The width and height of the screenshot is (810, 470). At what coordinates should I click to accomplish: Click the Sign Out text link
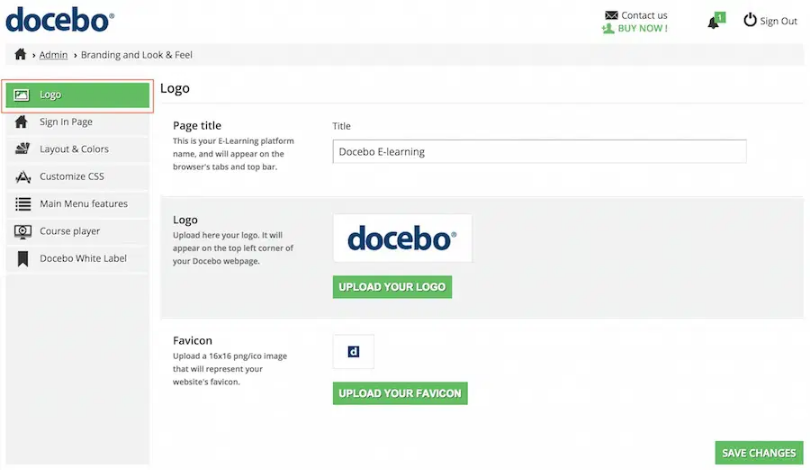(x=778, y=21)
